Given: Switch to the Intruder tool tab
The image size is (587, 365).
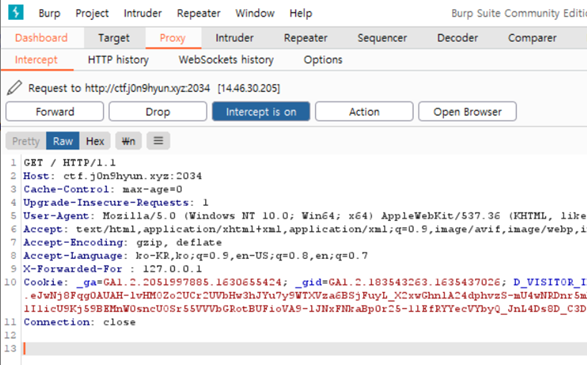Looking at the screenshot, I should coord(234,38).
